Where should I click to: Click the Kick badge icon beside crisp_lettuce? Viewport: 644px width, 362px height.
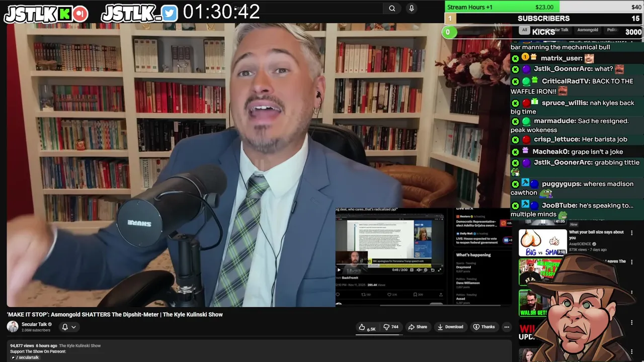pos(515,140)
